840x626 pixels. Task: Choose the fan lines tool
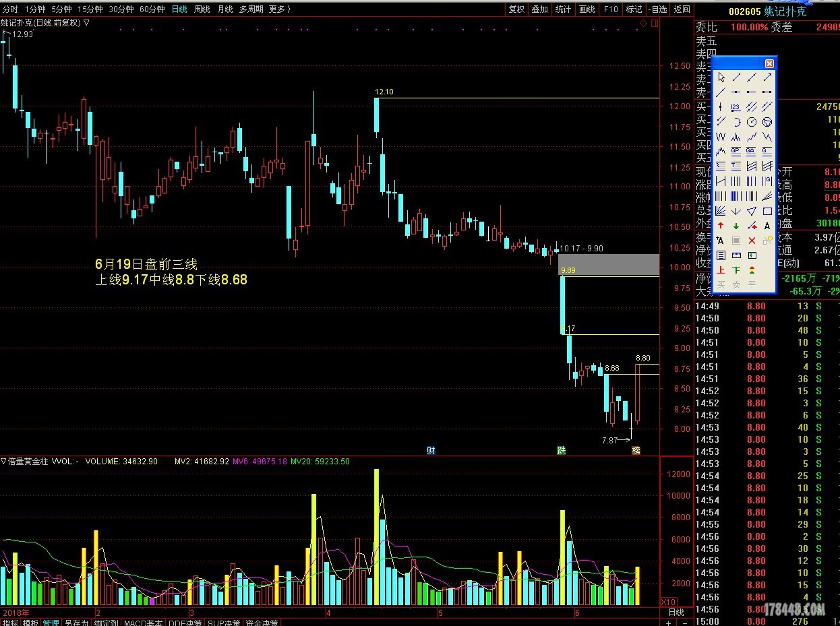[721, 211]
